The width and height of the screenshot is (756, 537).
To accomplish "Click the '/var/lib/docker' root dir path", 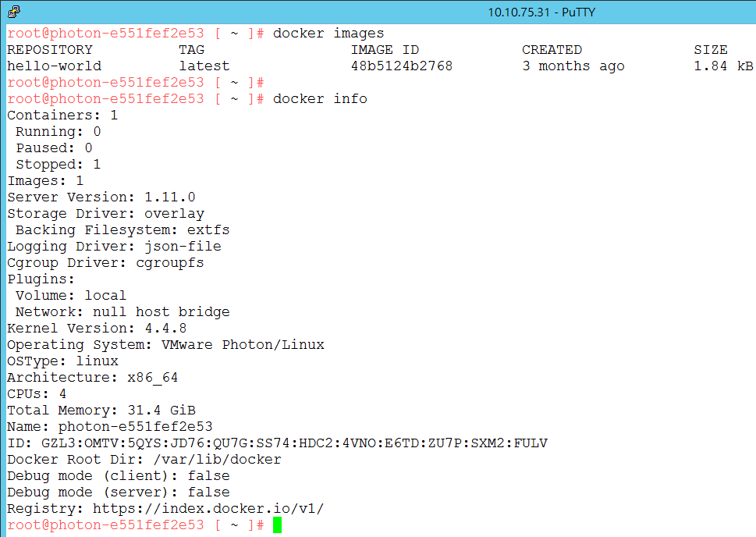I will click(218, 459).
